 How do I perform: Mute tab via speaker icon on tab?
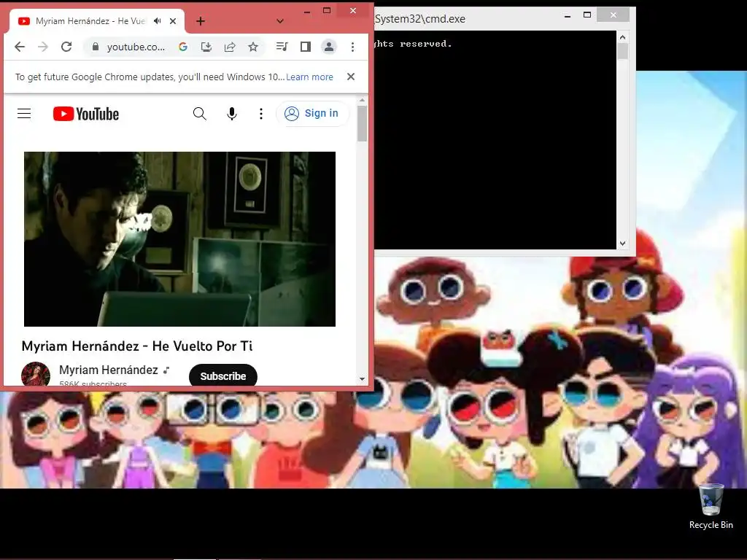click(x=158, y=21)
